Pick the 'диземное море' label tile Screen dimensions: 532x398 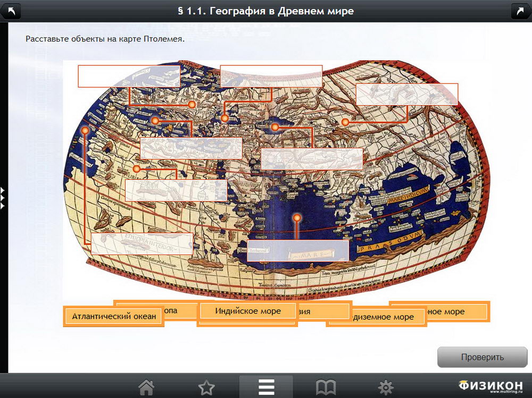click(x=377, y=317)
